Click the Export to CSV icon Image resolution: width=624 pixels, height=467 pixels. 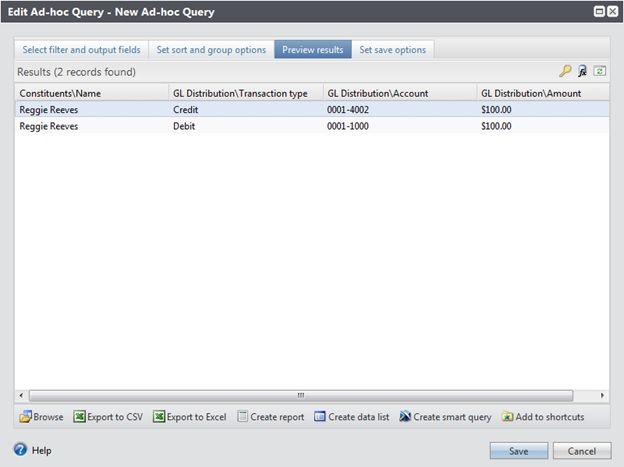click(x=79, y=416)
